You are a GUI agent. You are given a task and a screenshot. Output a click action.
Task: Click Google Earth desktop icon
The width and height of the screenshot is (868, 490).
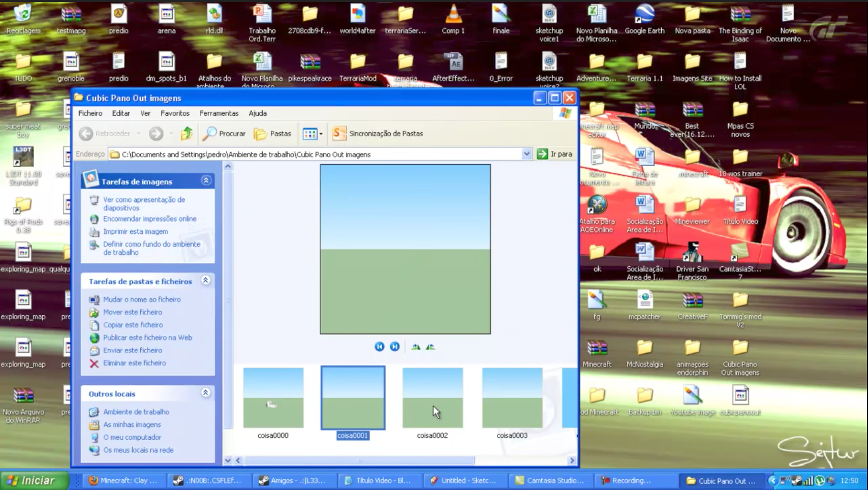pyautogui.click(x=644, y=19)
